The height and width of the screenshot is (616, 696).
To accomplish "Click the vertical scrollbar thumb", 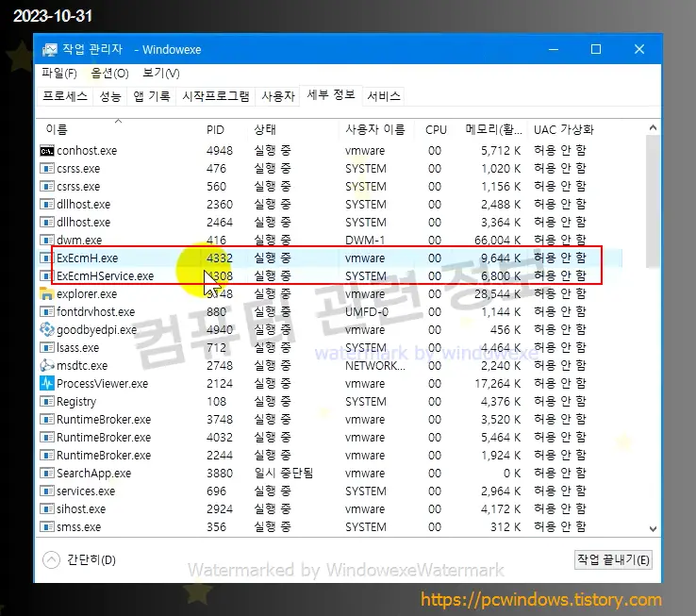I will pyautogui.click(x=653, y=202).
